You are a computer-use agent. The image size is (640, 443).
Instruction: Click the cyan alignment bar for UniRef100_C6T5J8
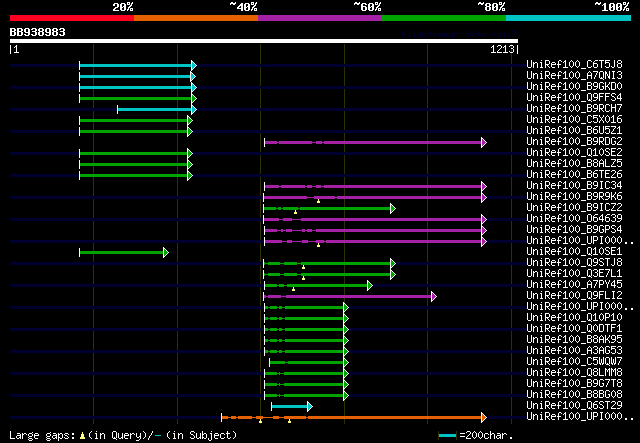138,65
